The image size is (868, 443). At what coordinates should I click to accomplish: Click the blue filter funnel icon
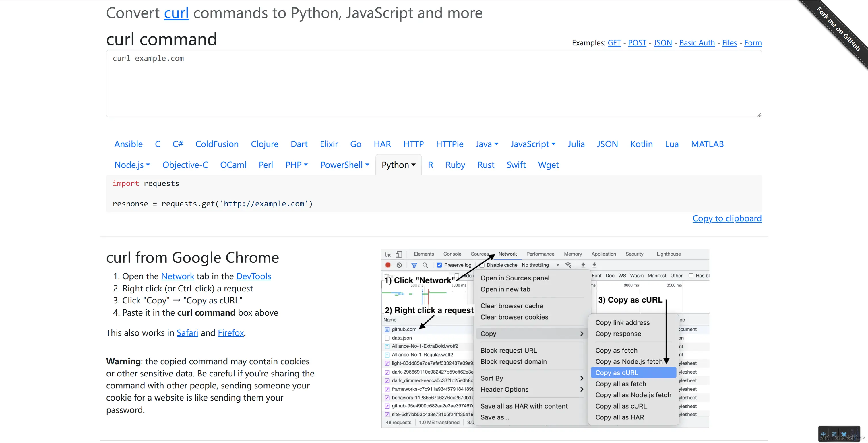(x=414, y=265)
